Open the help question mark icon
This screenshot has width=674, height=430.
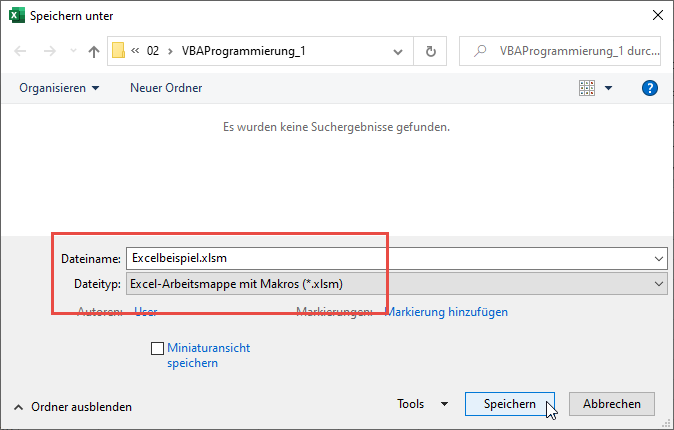coord(649,88)
